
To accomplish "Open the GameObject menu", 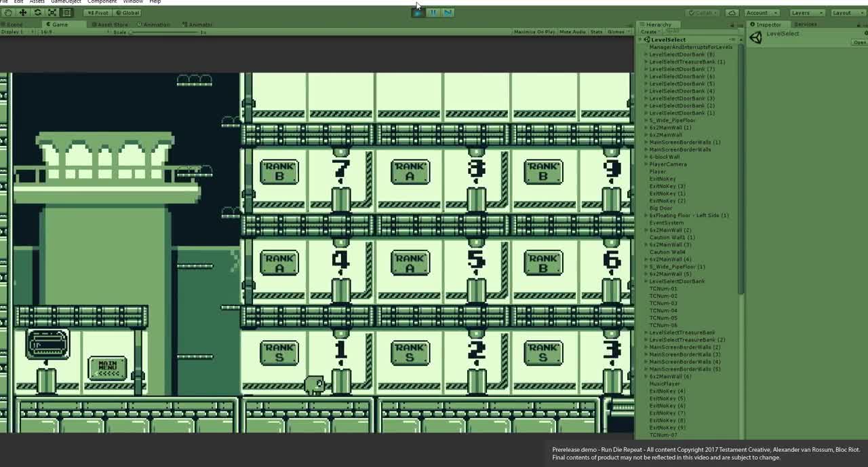I will tap(66, 2).
